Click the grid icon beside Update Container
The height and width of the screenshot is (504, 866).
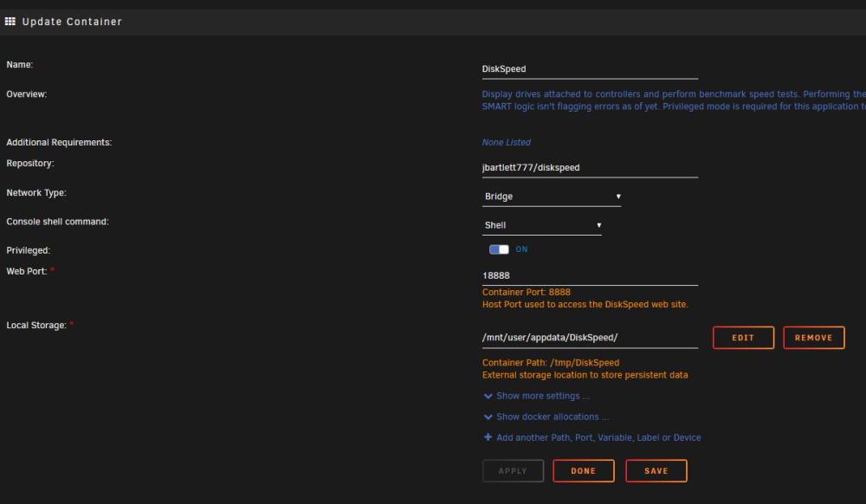coord(10,22)
